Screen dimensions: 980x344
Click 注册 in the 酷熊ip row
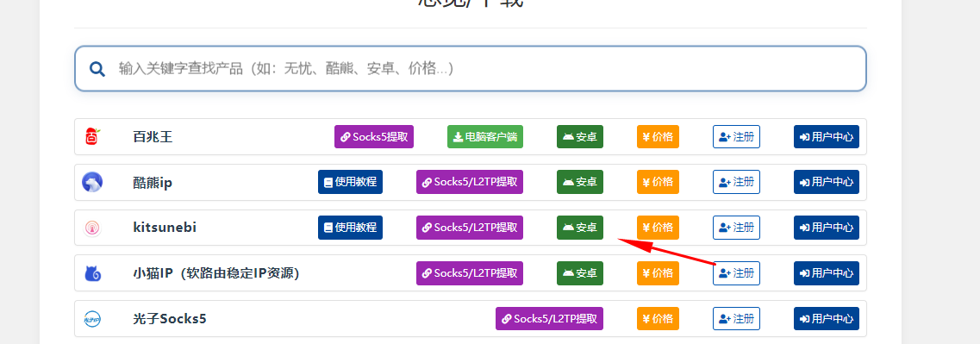[x=736, y=182]
